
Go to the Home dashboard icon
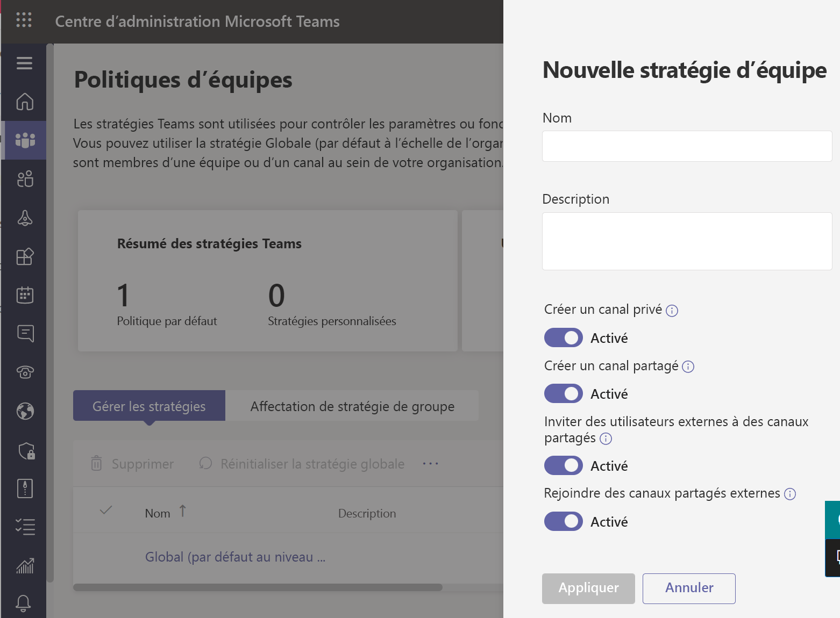click(25, 102)
